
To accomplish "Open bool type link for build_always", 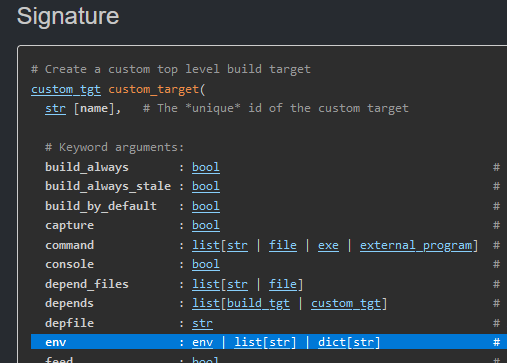I will tap(206, 167).
